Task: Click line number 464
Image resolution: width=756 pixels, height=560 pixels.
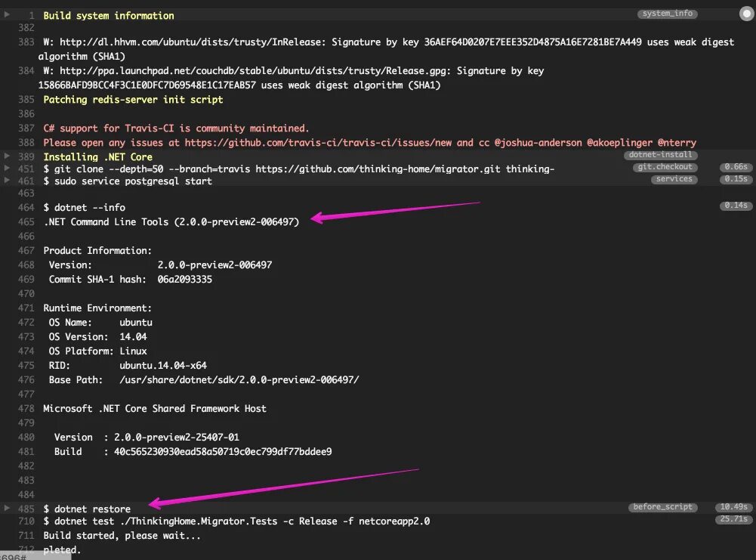Action: pyautogui.click(x=26, y=207)
